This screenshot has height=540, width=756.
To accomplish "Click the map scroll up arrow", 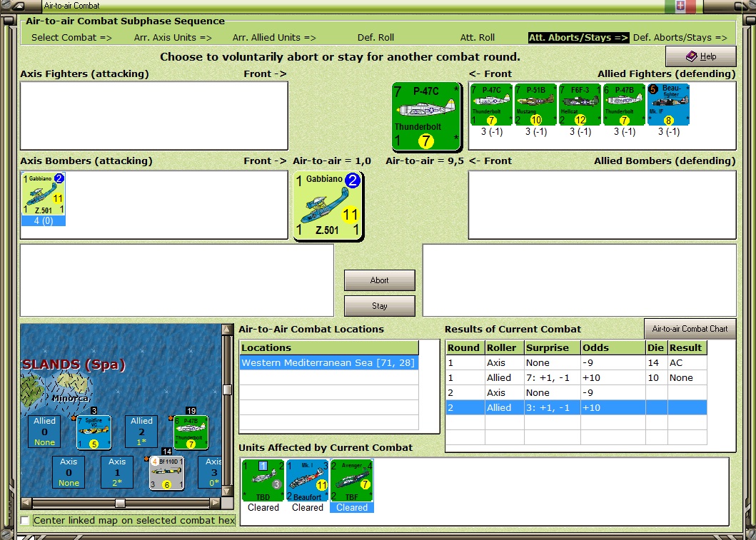I will coord(227,329).
